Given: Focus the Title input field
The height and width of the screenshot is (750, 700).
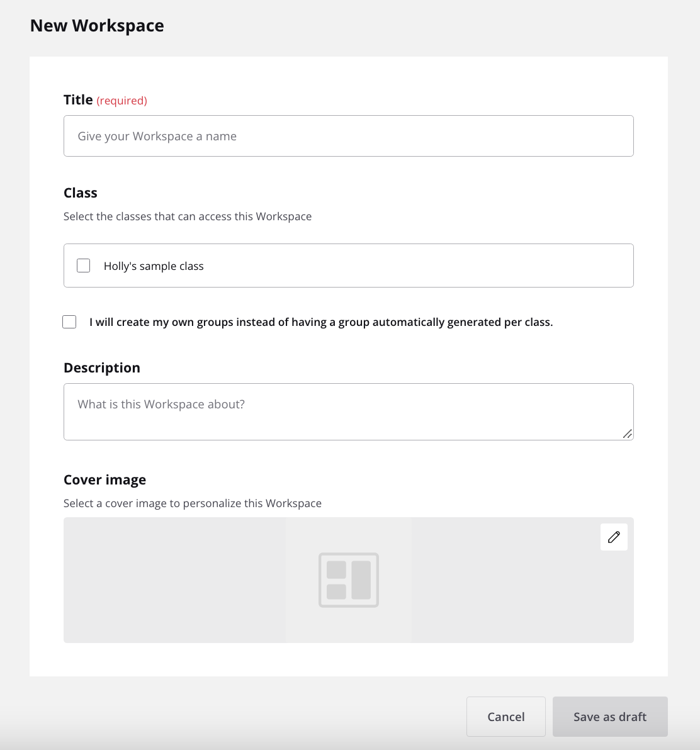Looking at the screenshot, I should click(x=348, y=136).
